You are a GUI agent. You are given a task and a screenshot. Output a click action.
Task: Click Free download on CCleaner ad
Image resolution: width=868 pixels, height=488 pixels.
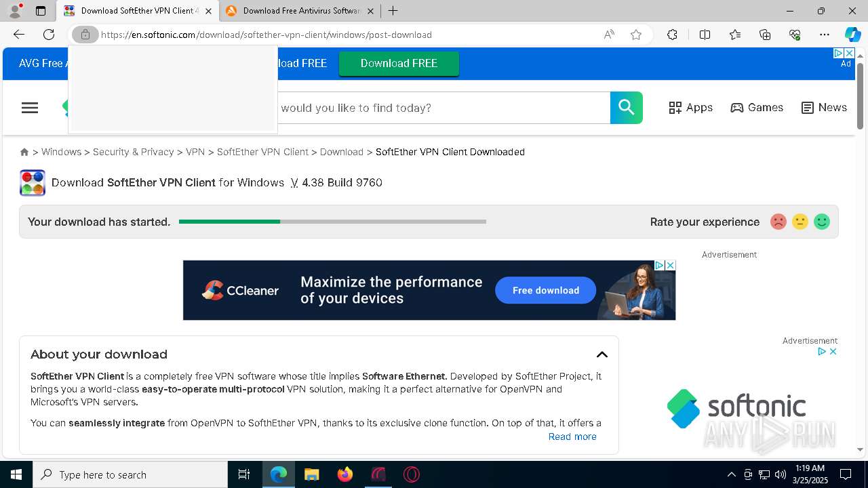coord(546,290)
